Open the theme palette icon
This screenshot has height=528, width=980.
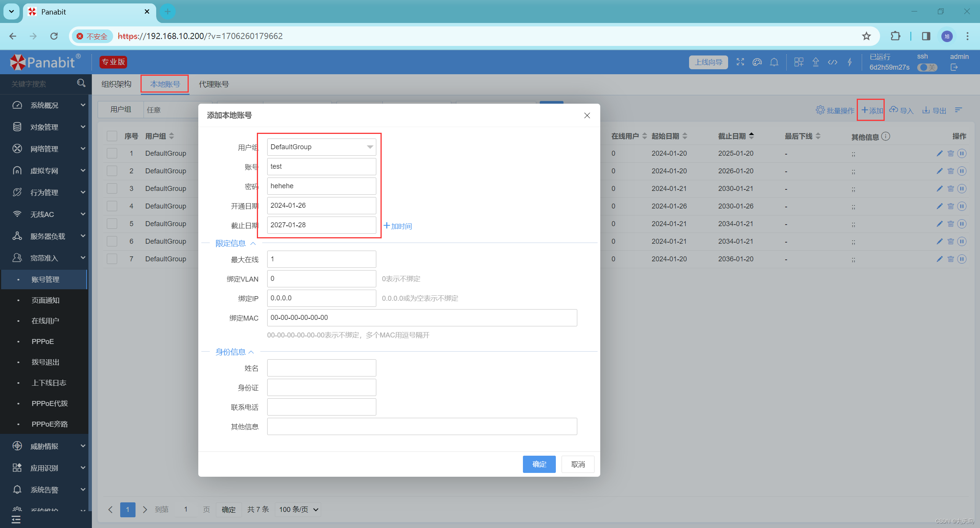pyautogui.click(x=757, y=62)
